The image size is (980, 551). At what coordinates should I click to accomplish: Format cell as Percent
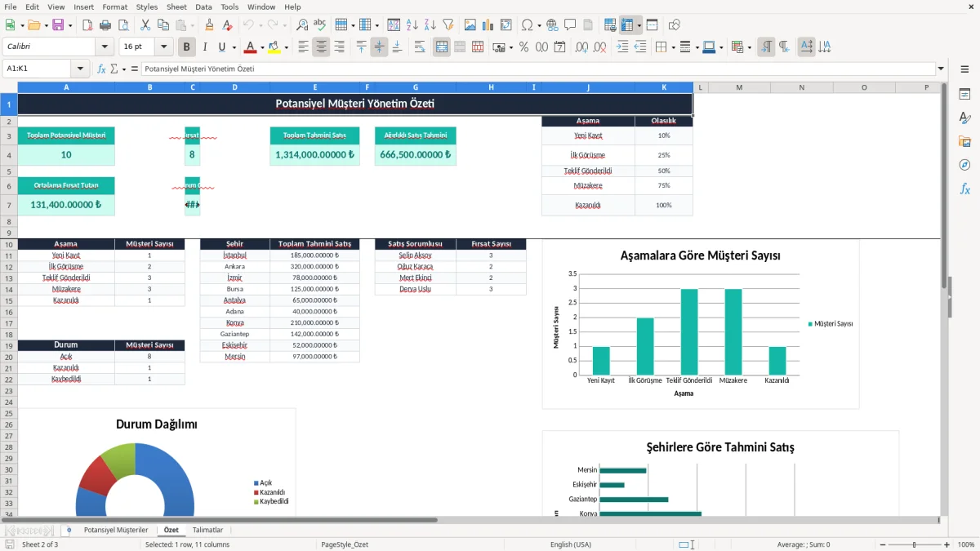pyautogui.click(x=523, y=47)
